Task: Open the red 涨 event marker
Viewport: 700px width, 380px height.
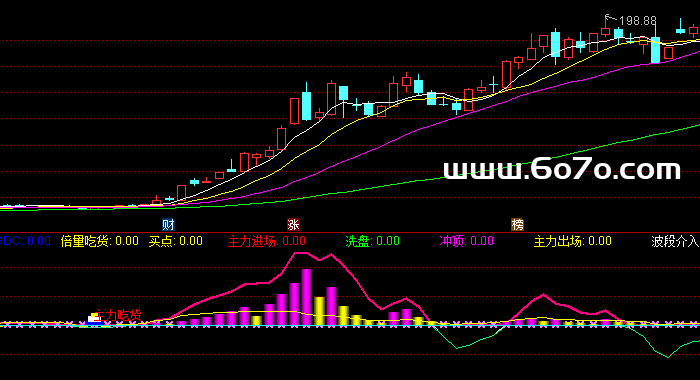Action: click(x=293, y=224)
